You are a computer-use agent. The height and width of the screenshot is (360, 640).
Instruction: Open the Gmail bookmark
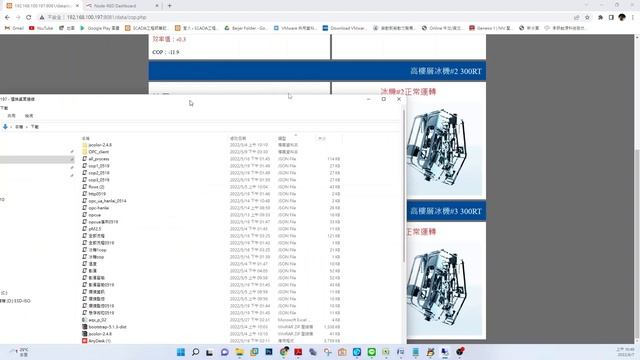coord(14,28)
